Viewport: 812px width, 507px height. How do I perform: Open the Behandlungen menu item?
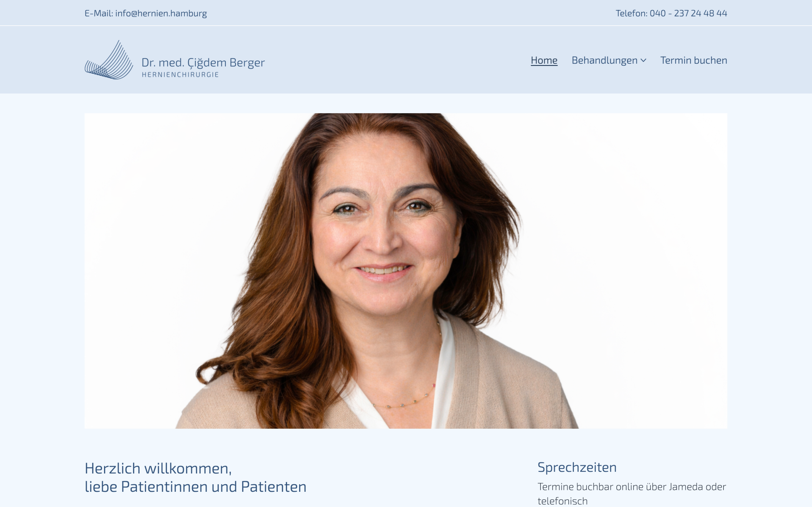(x=604, y=60)
